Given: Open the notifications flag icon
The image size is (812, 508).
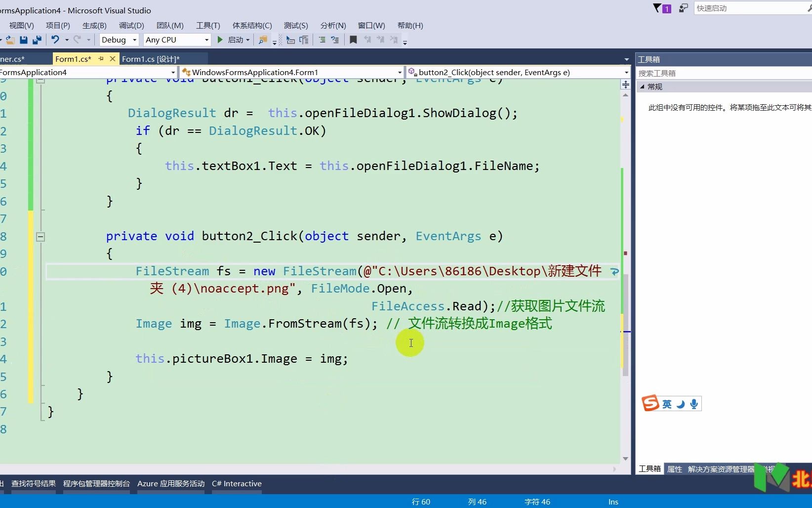Looking at the screenshot, I should [662, 8].
